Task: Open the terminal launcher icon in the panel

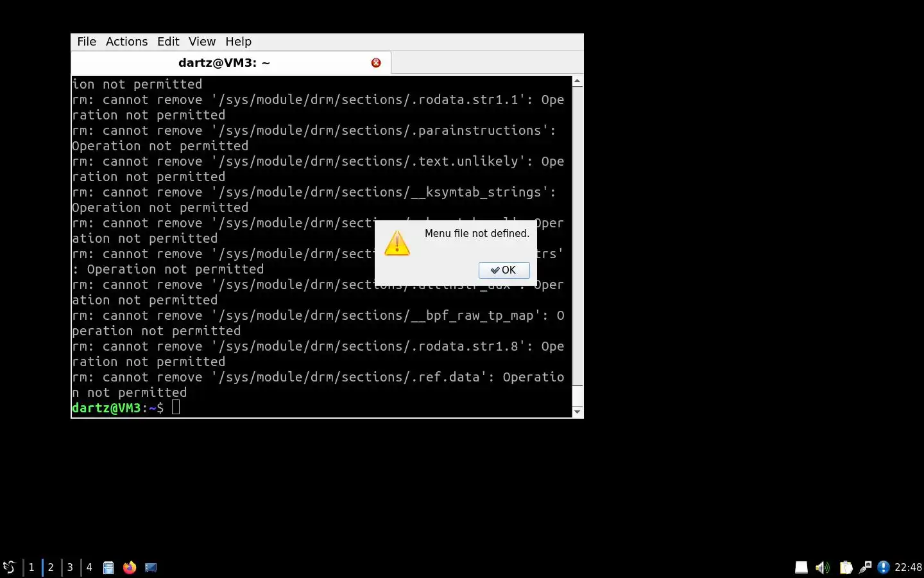Action: click(151, 568)
